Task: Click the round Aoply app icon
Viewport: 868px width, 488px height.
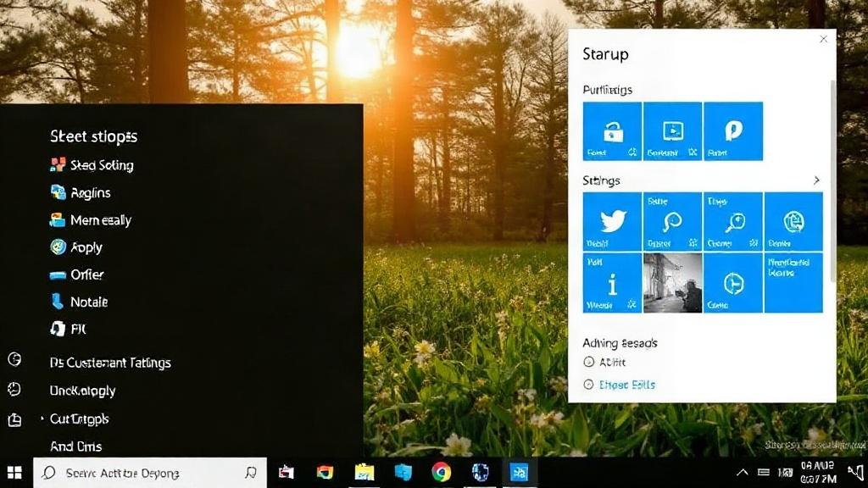Action: point(58,247)
